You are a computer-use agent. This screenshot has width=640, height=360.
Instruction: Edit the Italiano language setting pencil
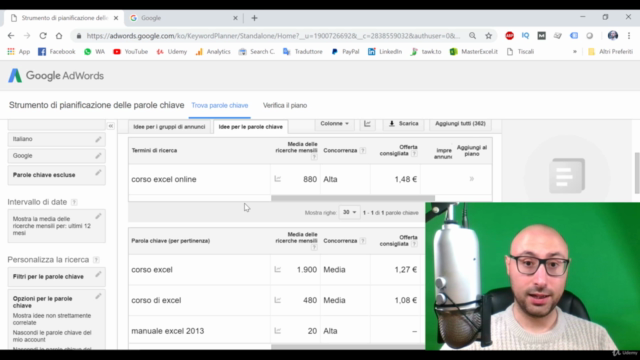click(x=98, y=139)
